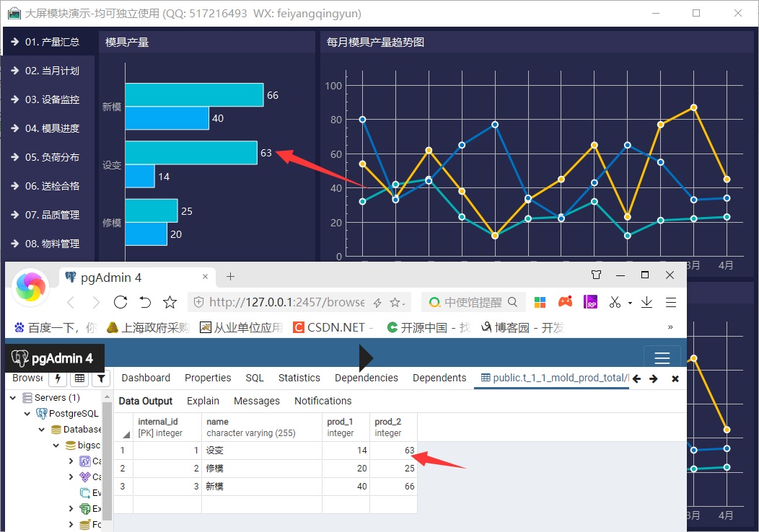Collapse the Databases tree node
The image size is (759, 532).
[42, 430]
